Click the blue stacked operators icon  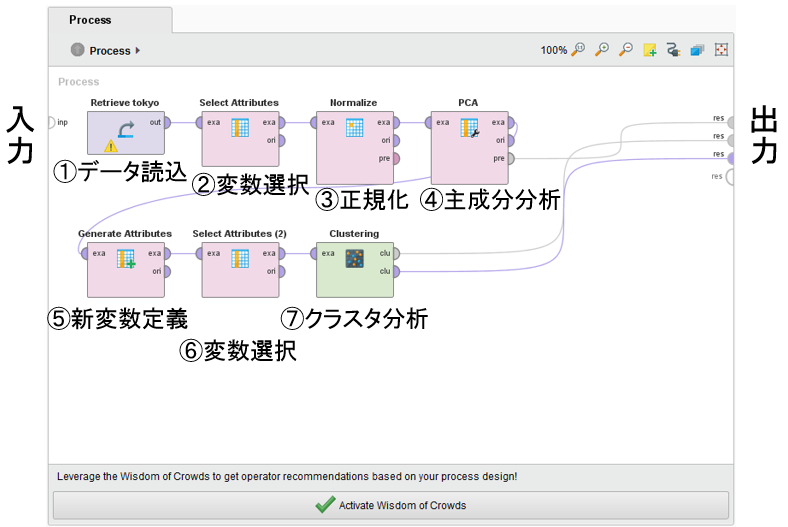697,49
